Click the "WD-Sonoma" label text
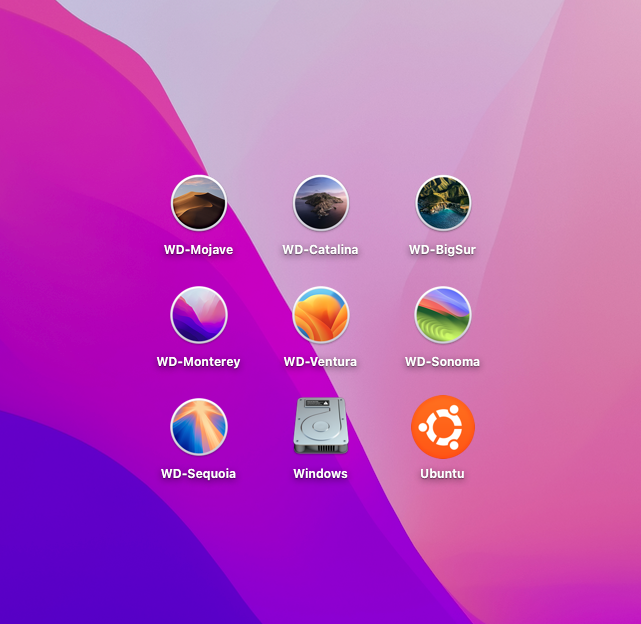This screenshot has width=641, height=624. [442, 361]
